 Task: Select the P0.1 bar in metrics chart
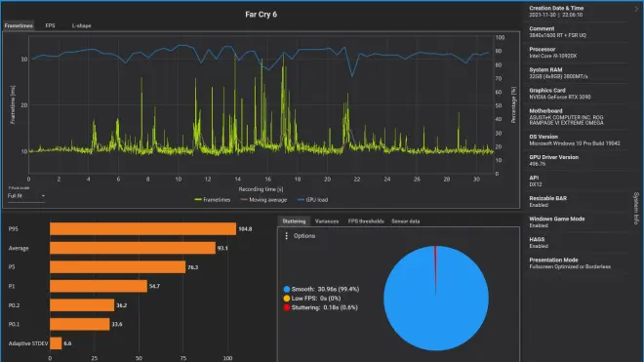pyautogui.click(x=80, y=324)
